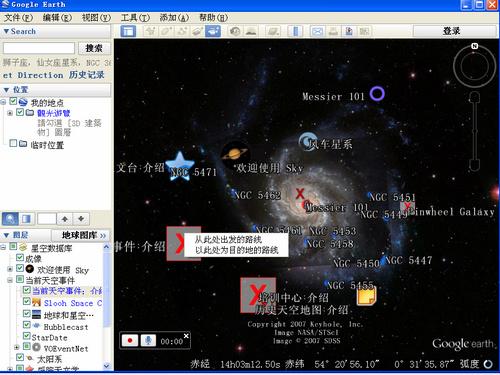
Task: Enable the 临时位置 checkbox
Action: click(13, 143)
